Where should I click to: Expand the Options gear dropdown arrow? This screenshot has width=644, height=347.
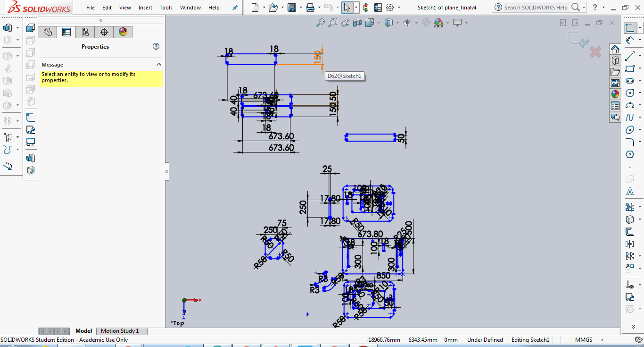point(399,8)
